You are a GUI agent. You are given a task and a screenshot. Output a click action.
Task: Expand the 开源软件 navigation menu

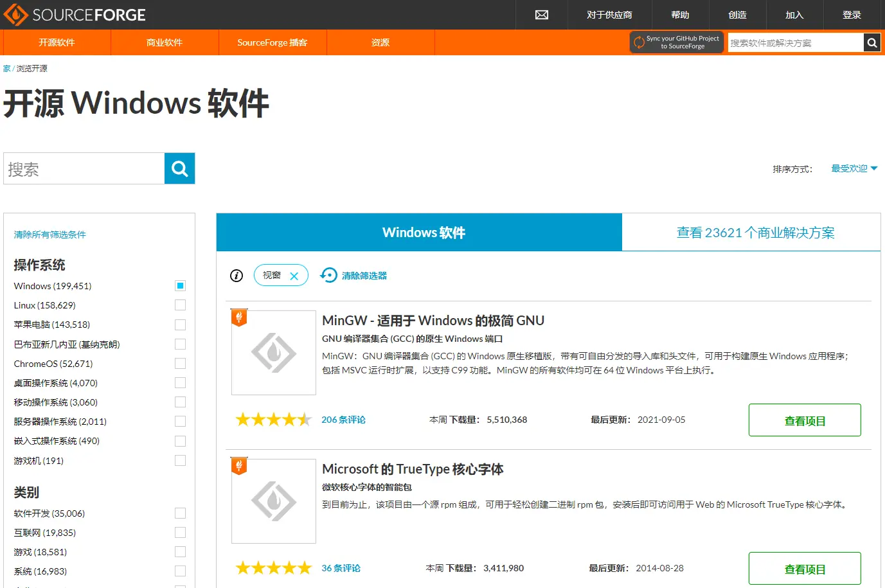coord(57,42)
